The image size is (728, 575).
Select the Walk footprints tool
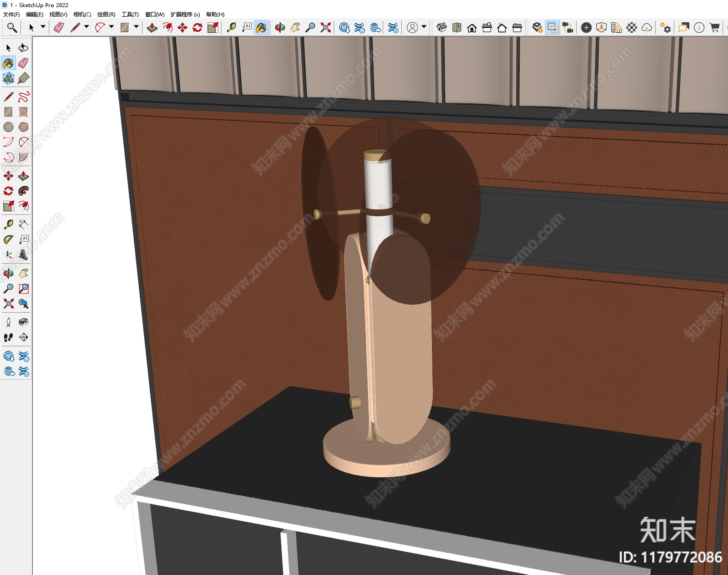coord(8,337)
